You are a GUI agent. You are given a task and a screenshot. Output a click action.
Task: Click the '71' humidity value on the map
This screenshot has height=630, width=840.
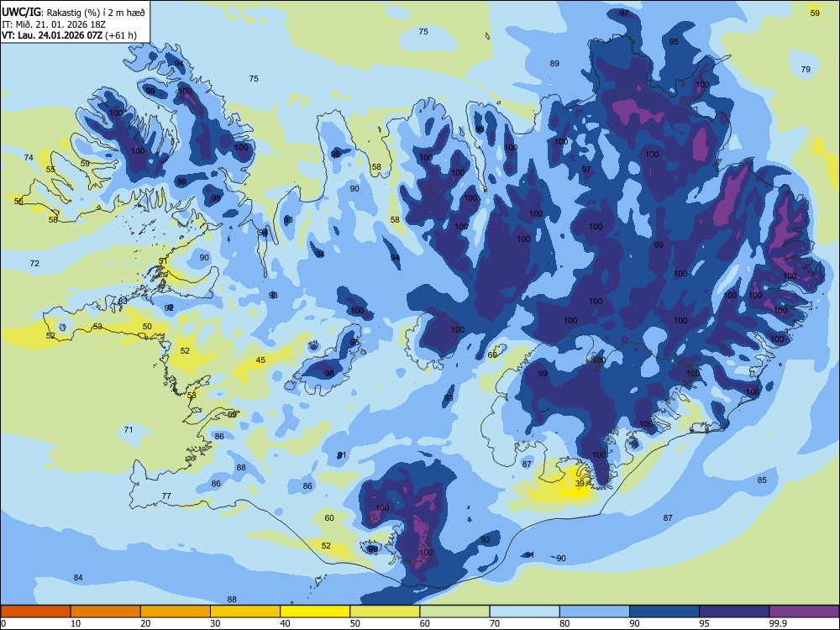pyautogui.click(x=129, y=429)
